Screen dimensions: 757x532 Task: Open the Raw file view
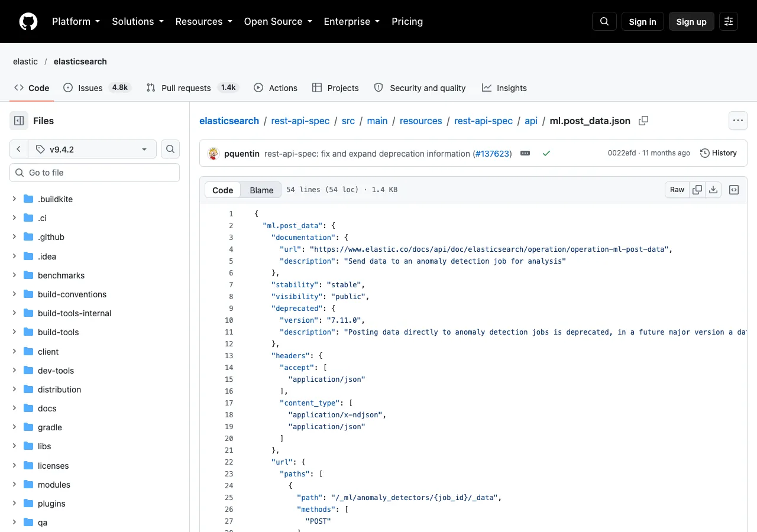point(677,190)
